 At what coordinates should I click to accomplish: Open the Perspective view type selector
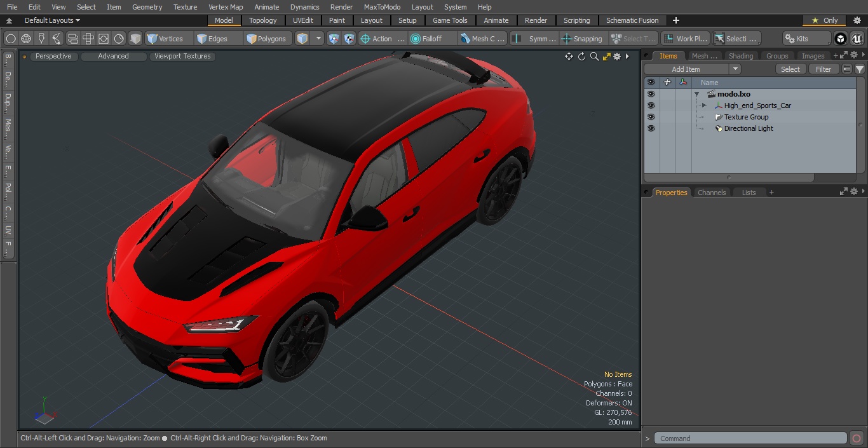tap(53, 56)
